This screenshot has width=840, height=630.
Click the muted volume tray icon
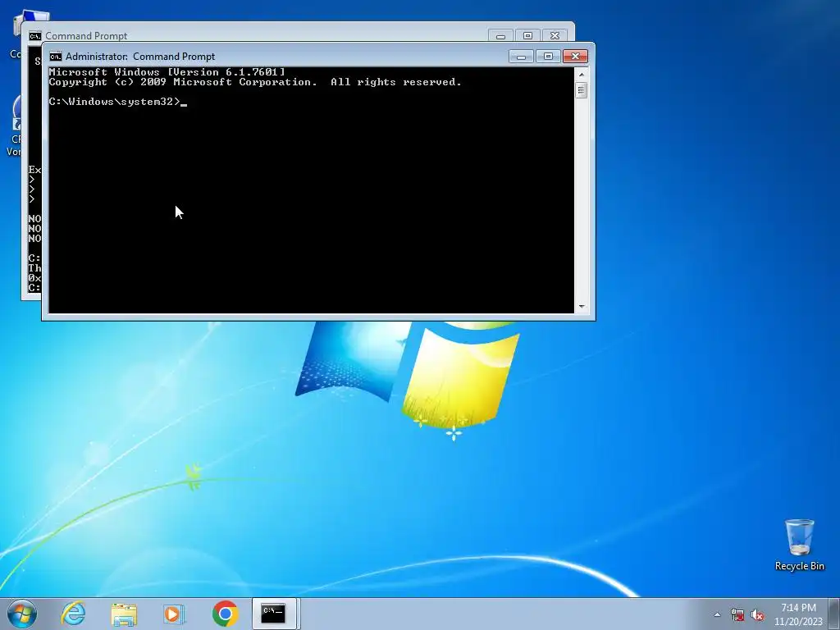pos(757,614)
